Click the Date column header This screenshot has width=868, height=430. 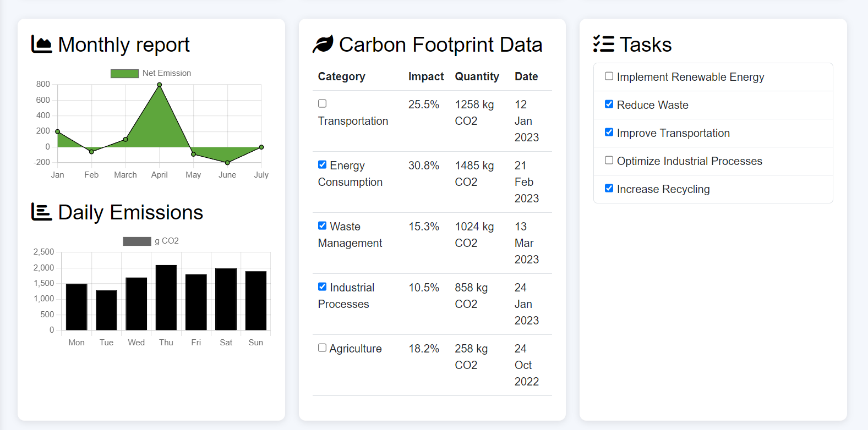[526, 76]
